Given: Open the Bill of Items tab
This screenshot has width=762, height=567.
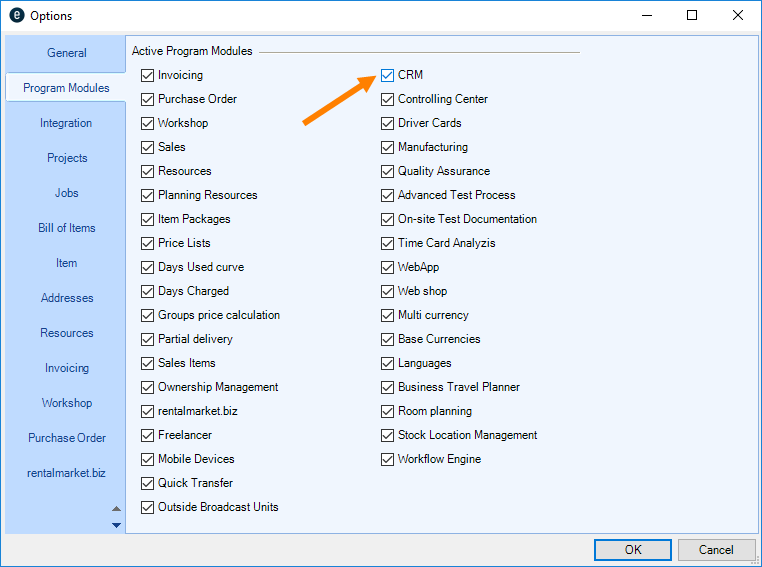Looking at the screenshot, I should [x=66, y=228].
